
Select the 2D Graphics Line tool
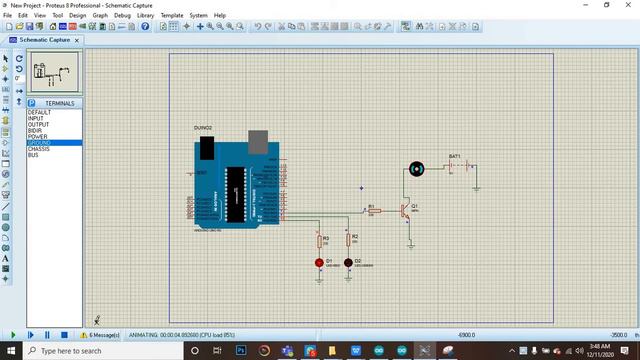pyautogui.click(x=6, y=207)
